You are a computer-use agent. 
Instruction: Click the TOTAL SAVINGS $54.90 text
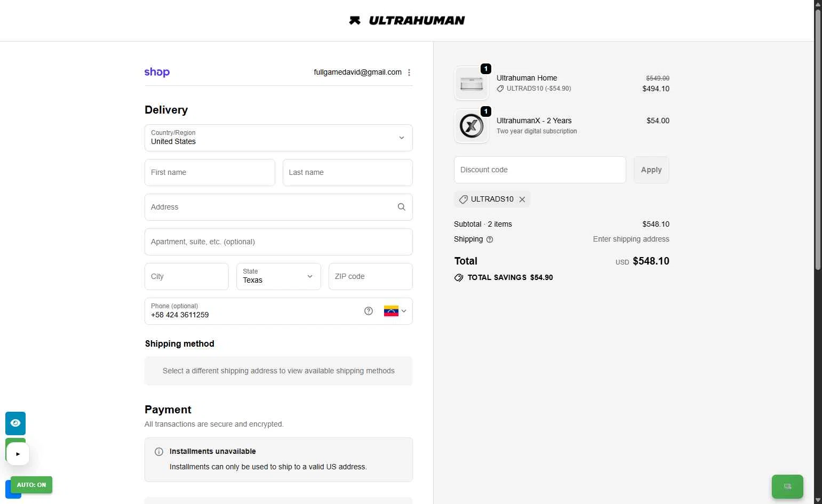tap(510, 277)
